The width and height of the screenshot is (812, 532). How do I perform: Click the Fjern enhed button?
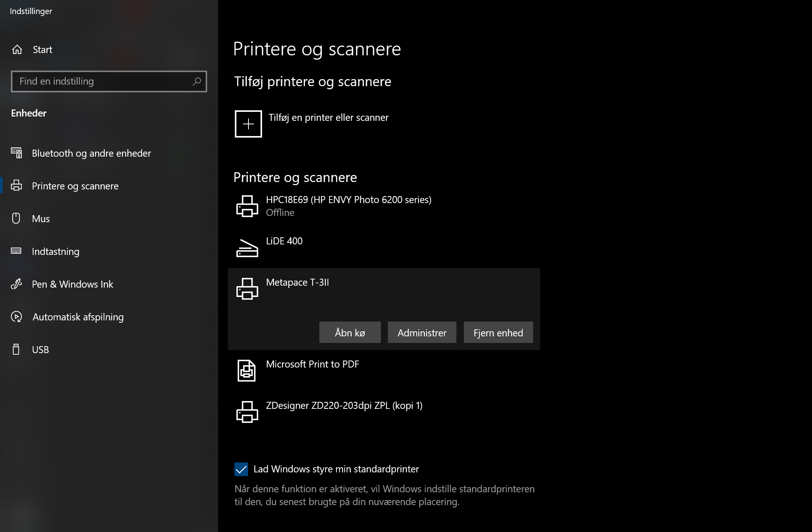(498, 332)
